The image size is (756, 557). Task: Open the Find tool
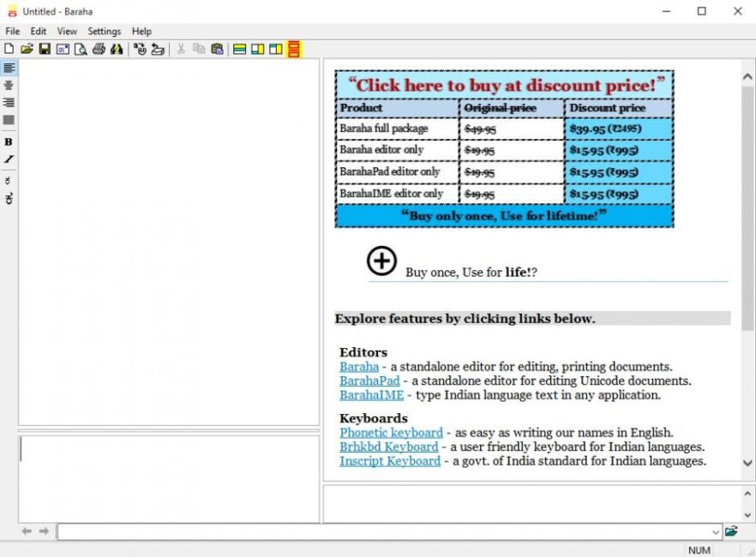tap(115, 49)
